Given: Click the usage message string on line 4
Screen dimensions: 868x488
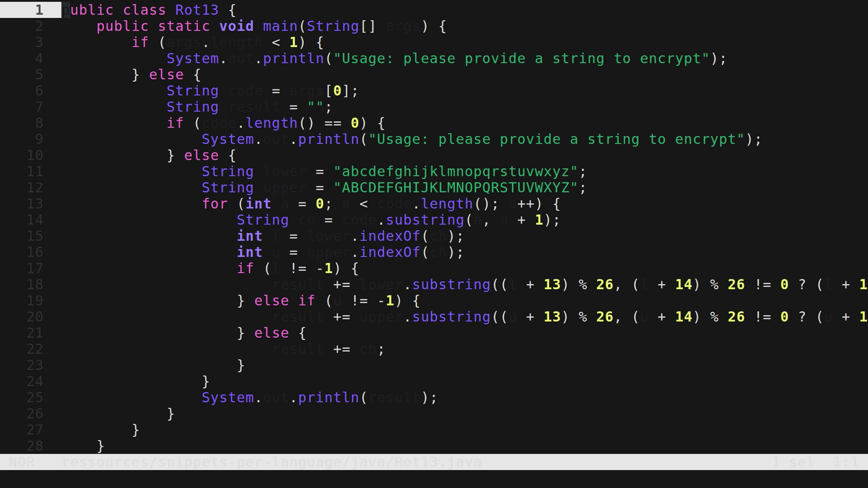Looking at the screenshot, I should coord(521,59).
